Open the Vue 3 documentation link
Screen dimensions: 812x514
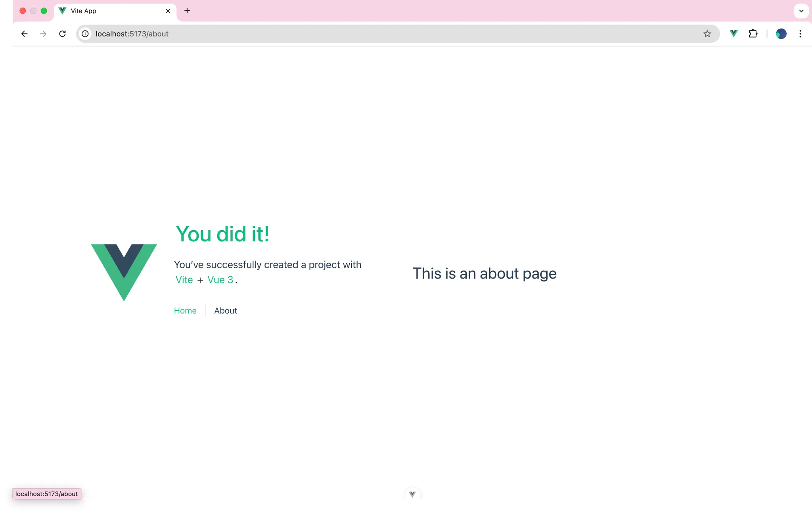220,280
